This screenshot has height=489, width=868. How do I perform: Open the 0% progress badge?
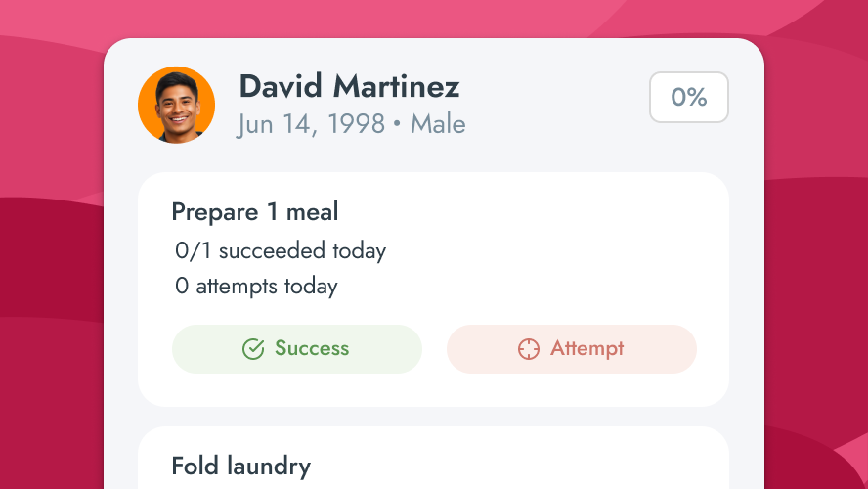pos(689,97)
